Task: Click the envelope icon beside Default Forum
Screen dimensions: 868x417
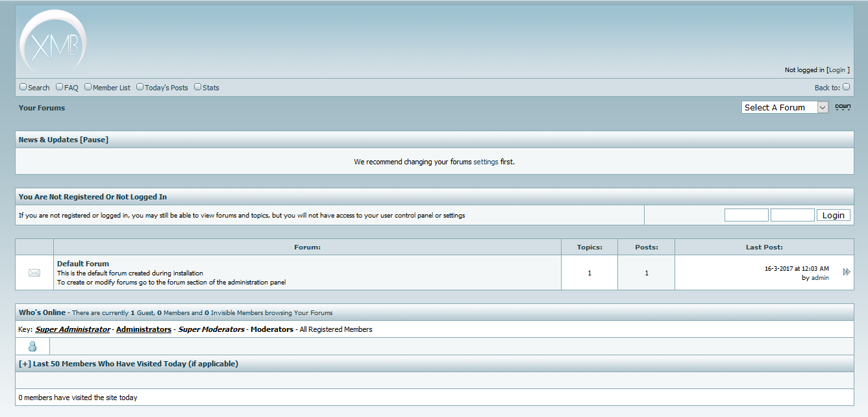Action: [34, 272]
